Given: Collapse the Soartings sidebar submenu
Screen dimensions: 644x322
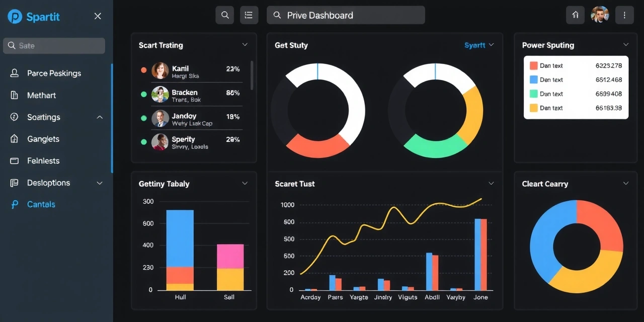Looking at the screenshot, I should click(x=99, y=117).
